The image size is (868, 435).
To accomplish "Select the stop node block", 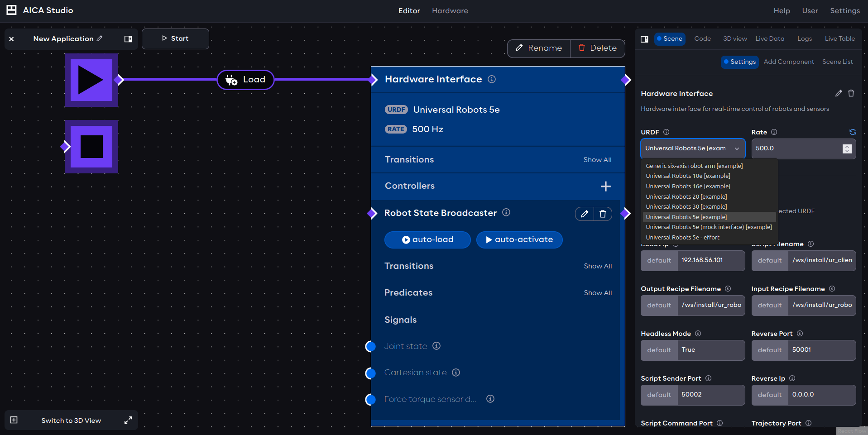I will (x=91, y=147).
